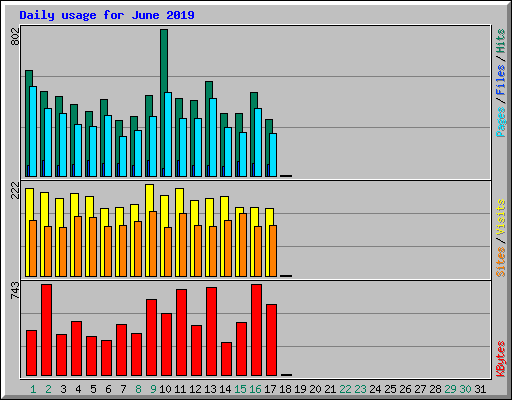Click day 22 on the x-axis

(x=345, y=389)
